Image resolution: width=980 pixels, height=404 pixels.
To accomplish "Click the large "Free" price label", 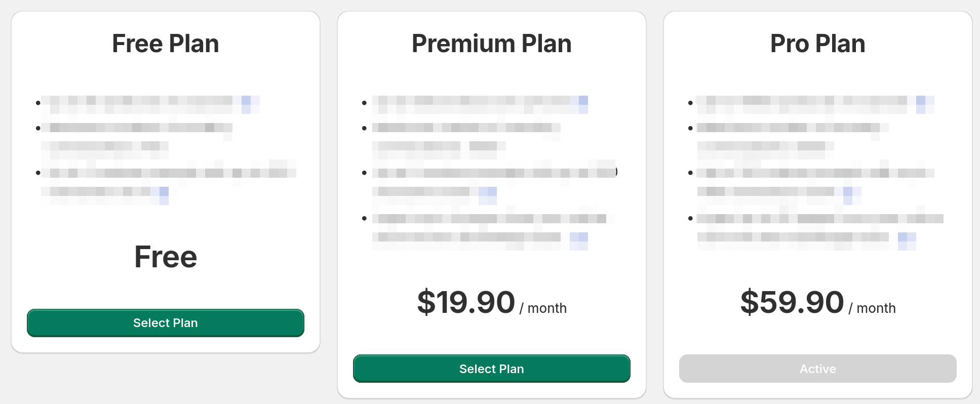I will (x=166, y=257).
